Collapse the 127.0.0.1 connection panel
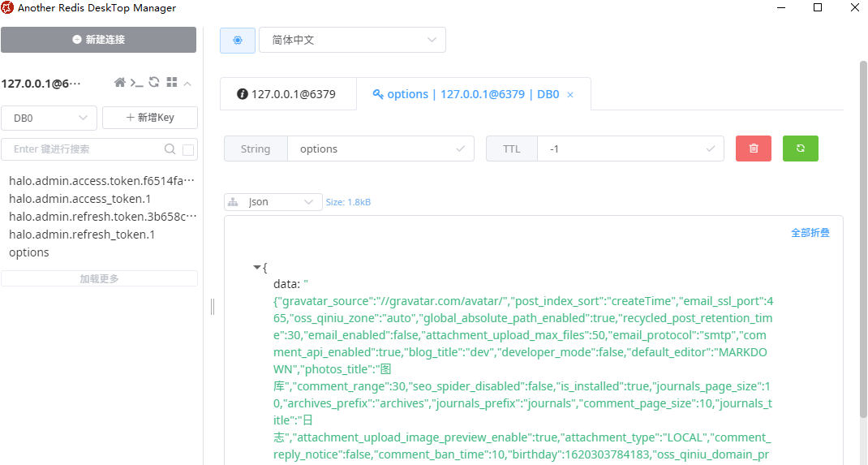 (x=187, y=84)
